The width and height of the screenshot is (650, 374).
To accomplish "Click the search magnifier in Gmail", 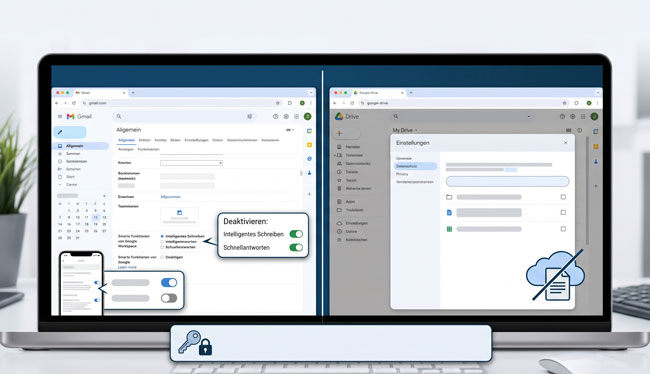I will coord(119,117).
